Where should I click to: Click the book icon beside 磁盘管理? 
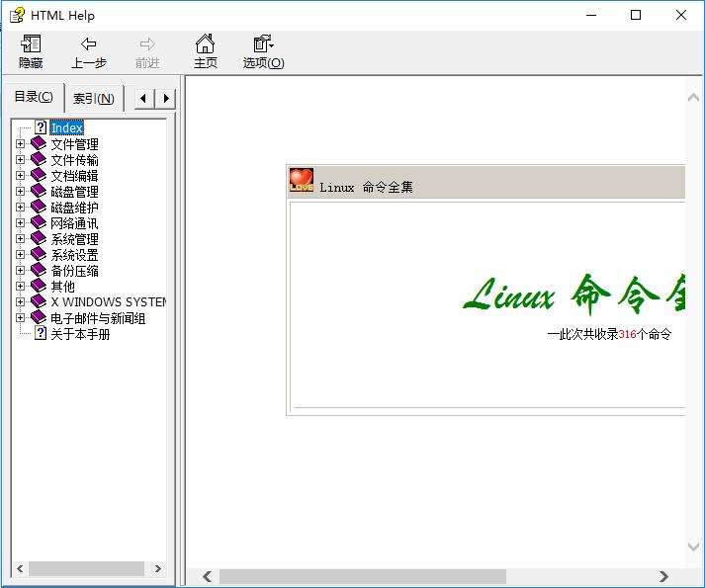(39, 191)
